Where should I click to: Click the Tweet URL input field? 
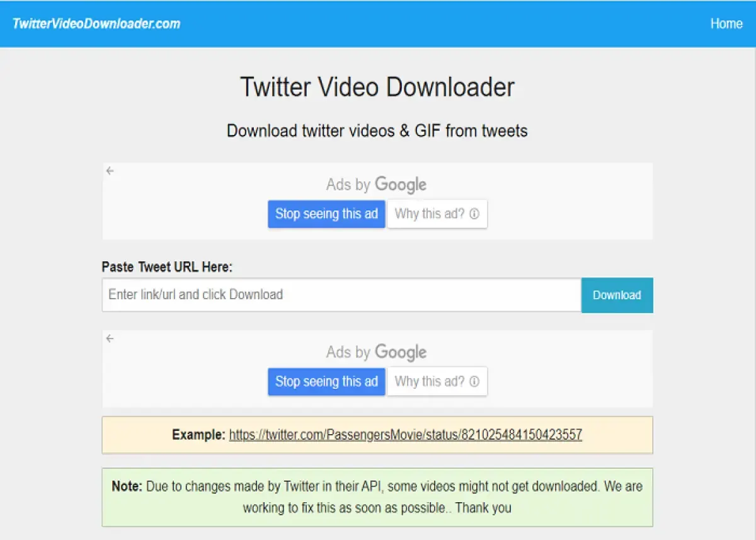341,295
